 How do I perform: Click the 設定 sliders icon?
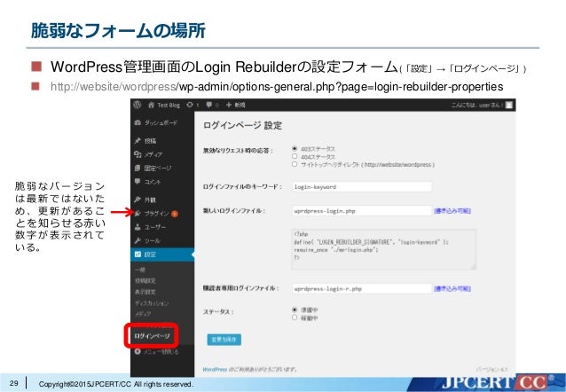(x=138, y=255)
